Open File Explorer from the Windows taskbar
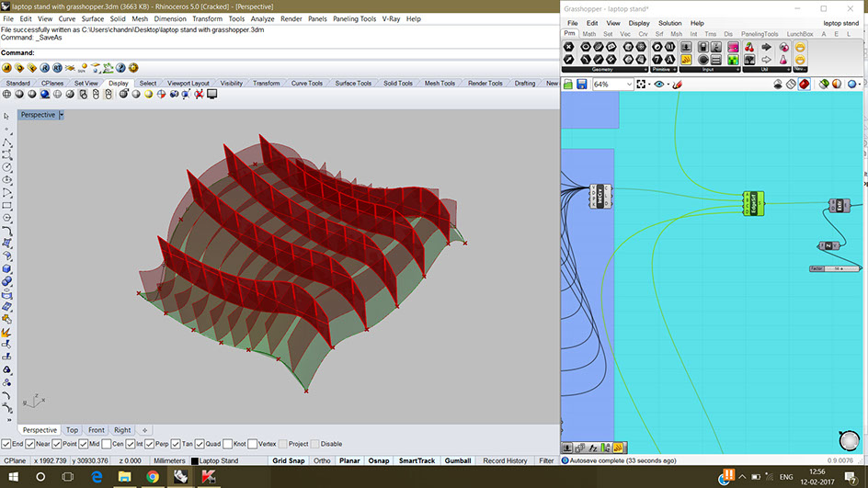The width and height of the screenshot is (868, 488). 124,476
